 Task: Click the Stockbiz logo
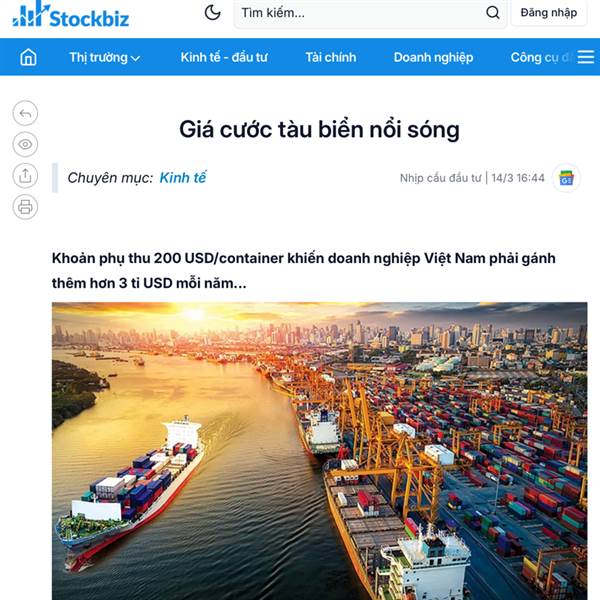coord(71,15)
